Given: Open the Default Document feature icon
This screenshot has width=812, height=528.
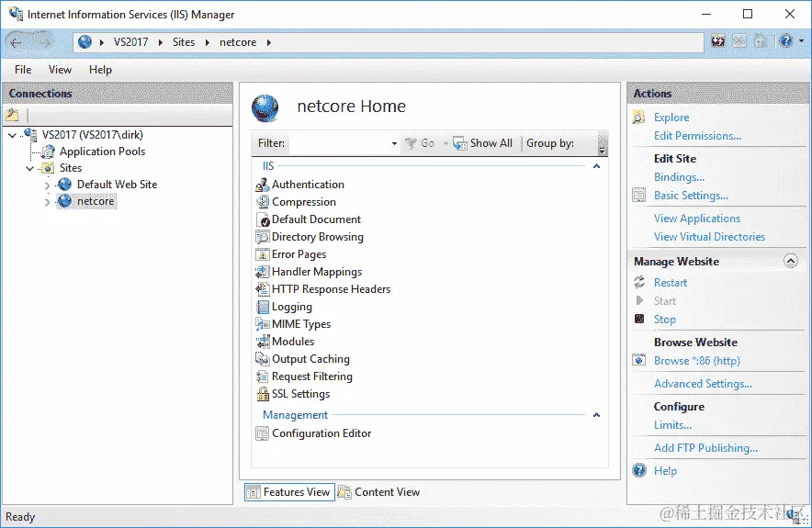Looking at the screenshot, I should [x=263, y=219].
